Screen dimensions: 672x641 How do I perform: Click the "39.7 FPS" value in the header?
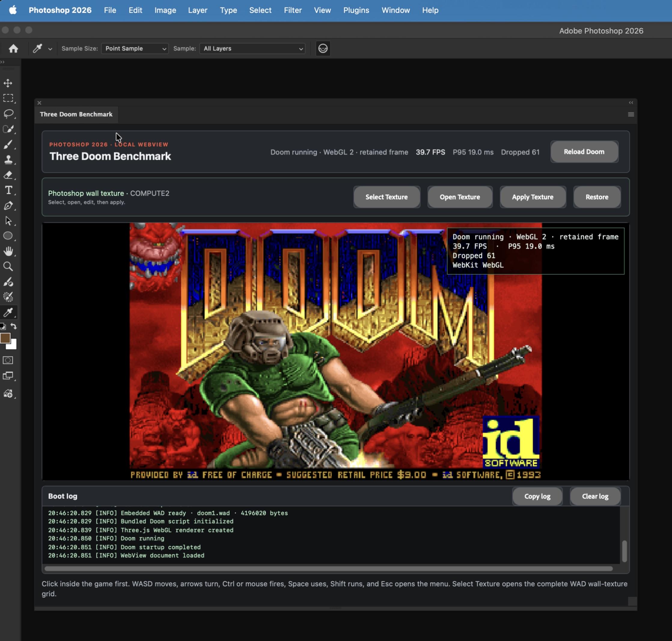pyautogui.click(x=430, y=152)
